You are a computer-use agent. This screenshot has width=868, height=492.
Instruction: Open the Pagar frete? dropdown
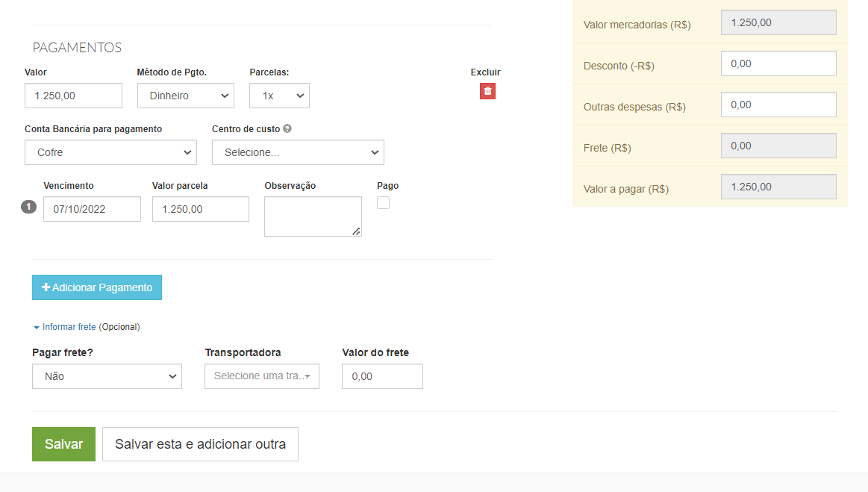[x=107, y=376]
